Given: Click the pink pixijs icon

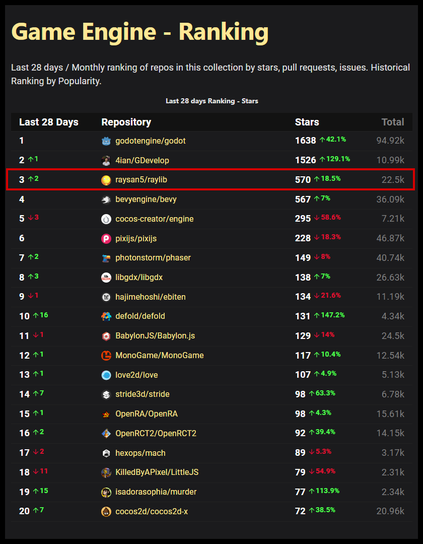Looking at the screenshot, I should (x=106, y=238).
